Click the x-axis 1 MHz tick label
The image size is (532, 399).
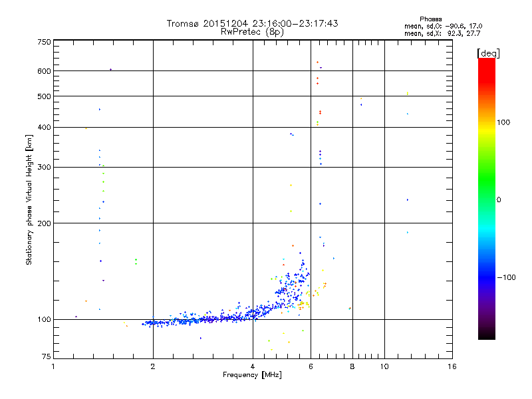(53, 366)
